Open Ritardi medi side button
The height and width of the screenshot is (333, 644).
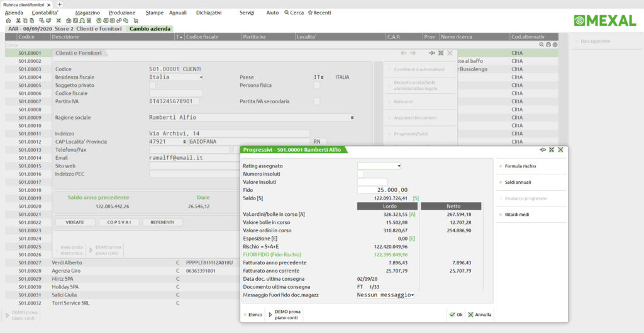click(x=531, y=215)
